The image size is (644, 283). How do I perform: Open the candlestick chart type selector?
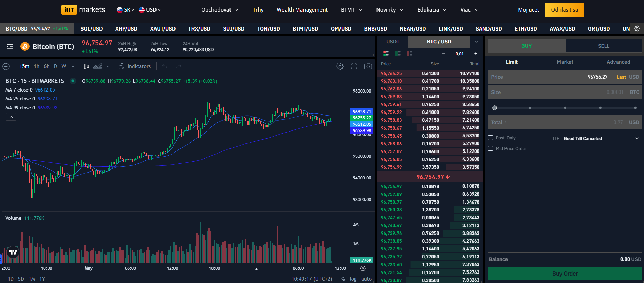pyautogui.click(x=87, y=66)
